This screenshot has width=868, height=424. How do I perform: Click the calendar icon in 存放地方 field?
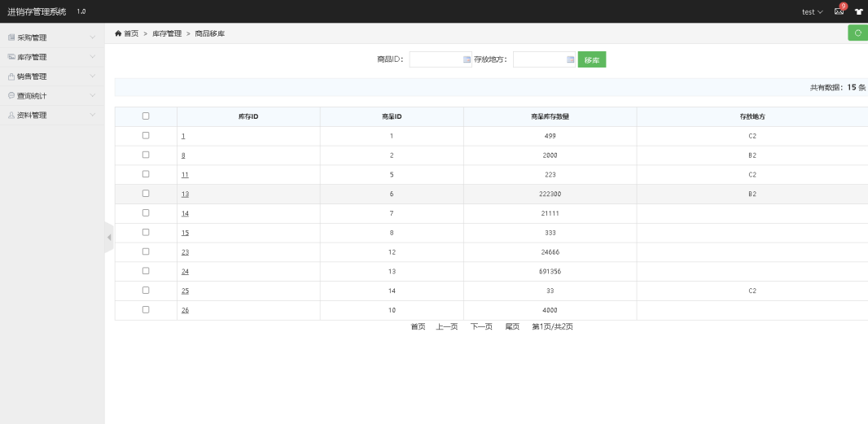570,59
